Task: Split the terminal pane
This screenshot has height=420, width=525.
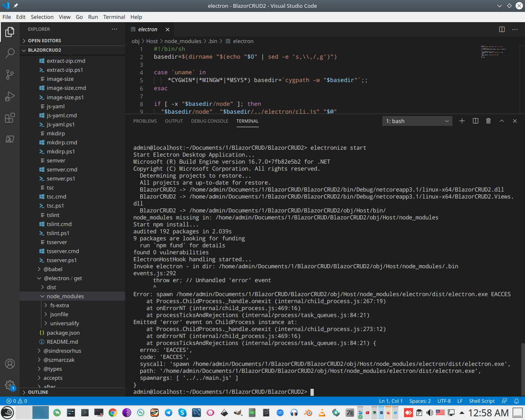Action: (x=475, y=121)
